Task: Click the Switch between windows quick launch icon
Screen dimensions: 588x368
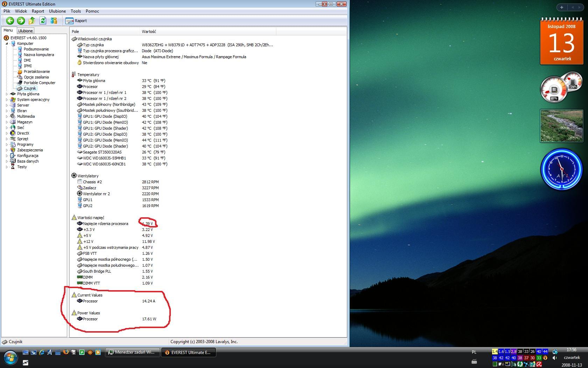Action: (34, 352)
